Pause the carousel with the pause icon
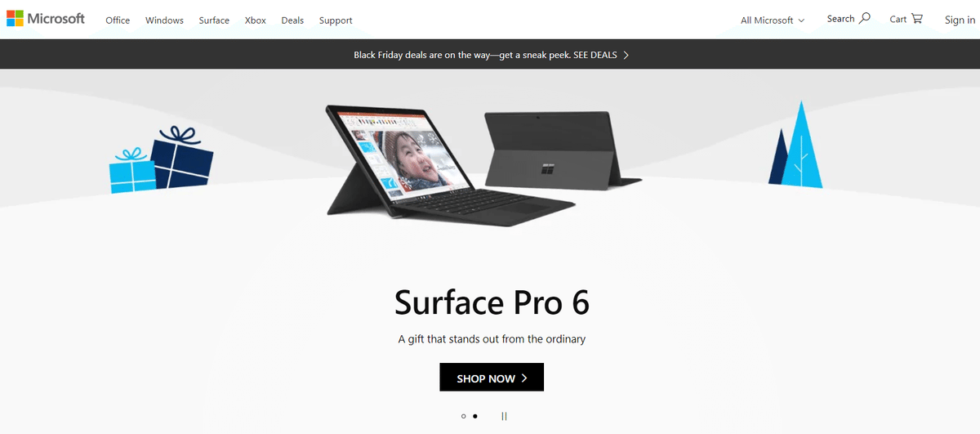 click(504, 416)
